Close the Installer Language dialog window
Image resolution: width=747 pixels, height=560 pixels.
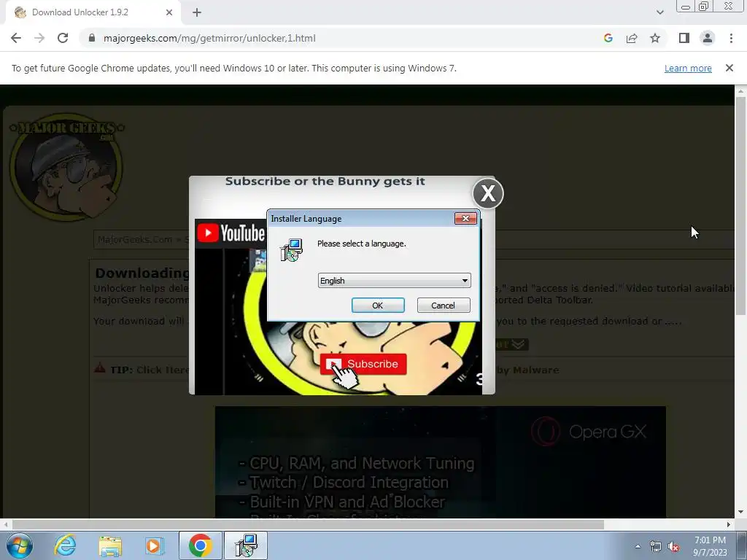465,218
